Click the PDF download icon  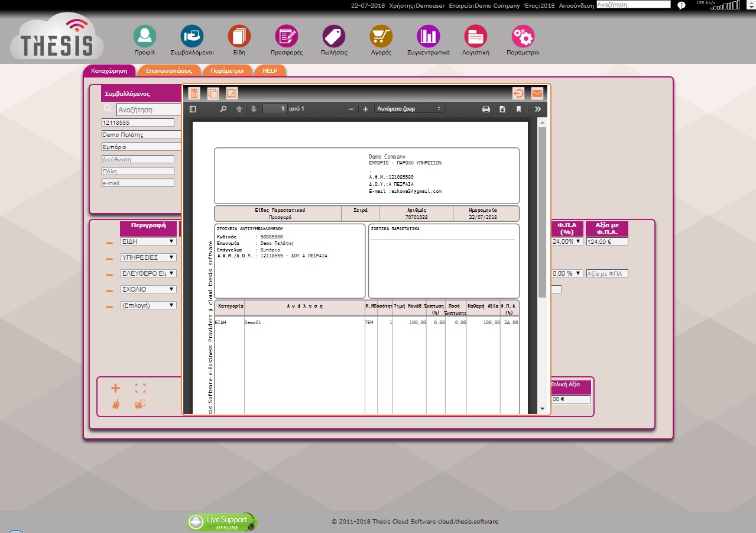(x=502, y=109)
